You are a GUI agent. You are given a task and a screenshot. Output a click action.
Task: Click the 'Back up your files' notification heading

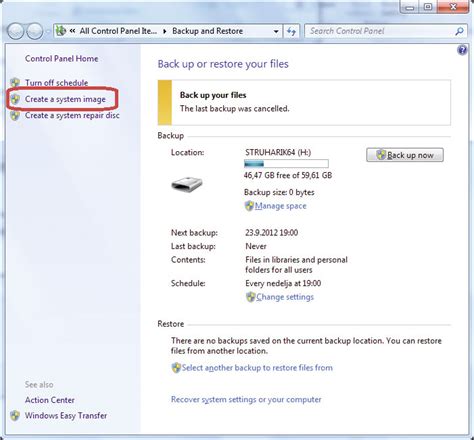coord(213,95)
